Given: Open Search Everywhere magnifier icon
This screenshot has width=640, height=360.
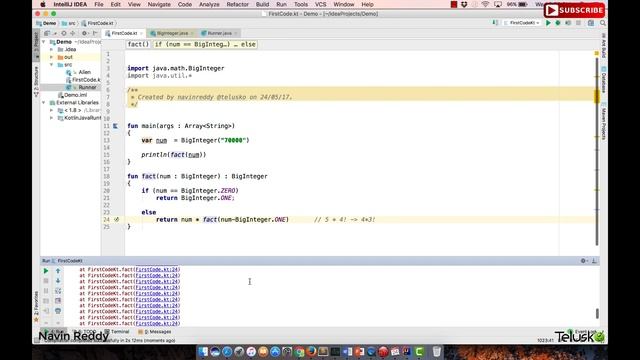Looking at the screenshot, I should (x=603, y=23).
